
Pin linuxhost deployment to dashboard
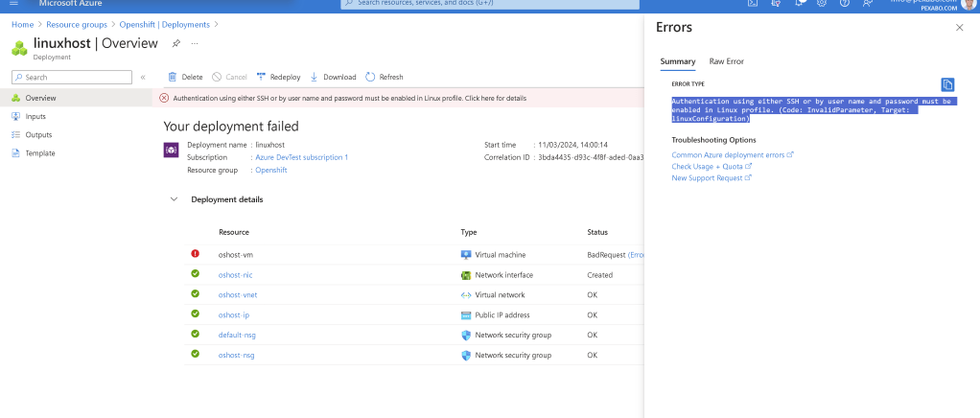click(176, 43)
